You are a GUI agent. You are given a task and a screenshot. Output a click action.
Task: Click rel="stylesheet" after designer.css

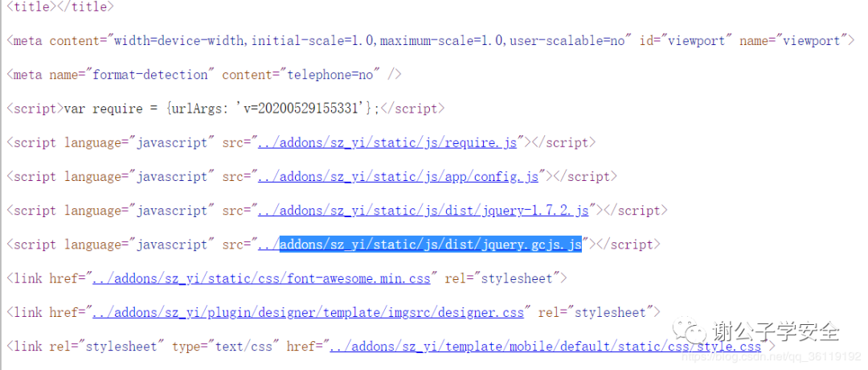click(596, 312)
